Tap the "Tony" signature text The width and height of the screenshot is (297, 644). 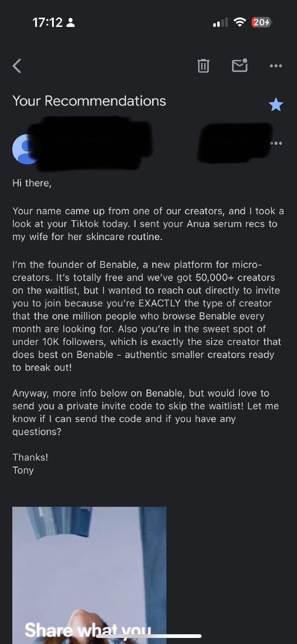[23, 470]
